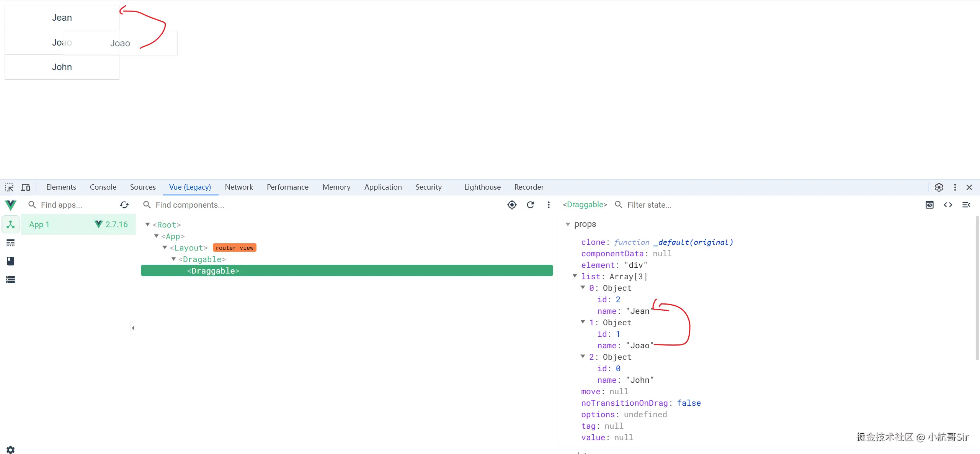Click the show render code icon

948,205
